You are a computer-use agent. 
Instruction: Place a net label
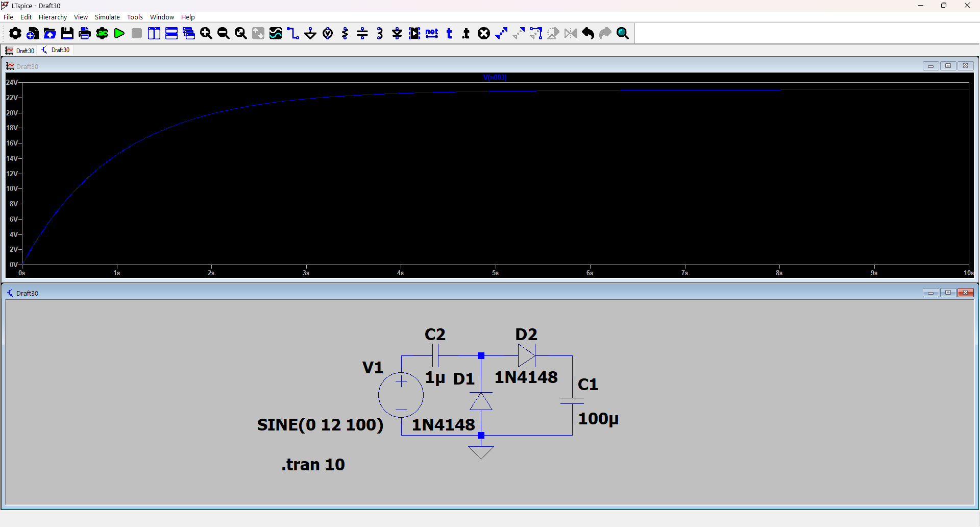tap(432, 34)
